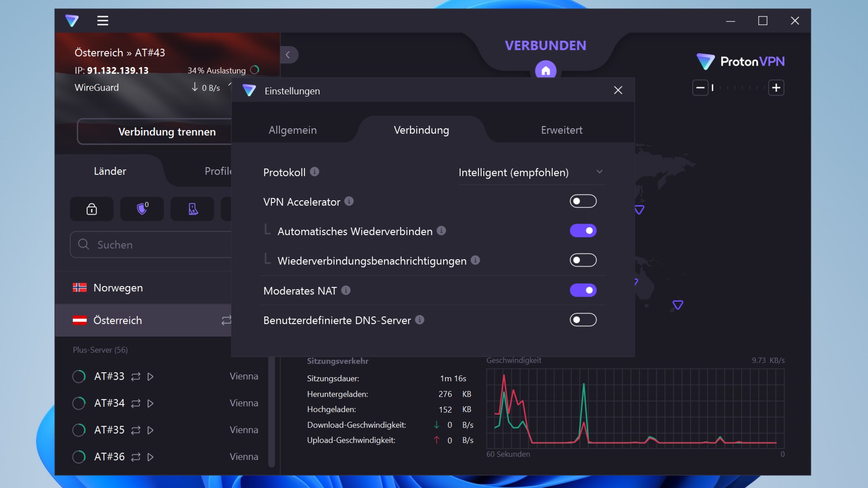Click the home icon under VERBUNDEN

coord(546,71)
